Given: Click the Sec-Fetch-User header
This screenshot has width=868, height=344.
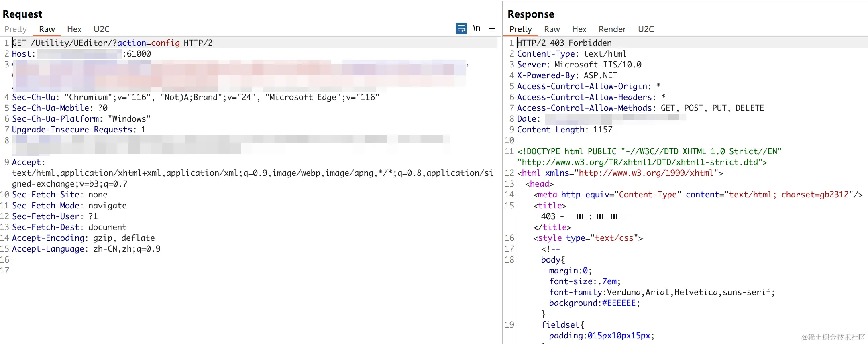Looking at the screenshot, I should coord(55,216).
